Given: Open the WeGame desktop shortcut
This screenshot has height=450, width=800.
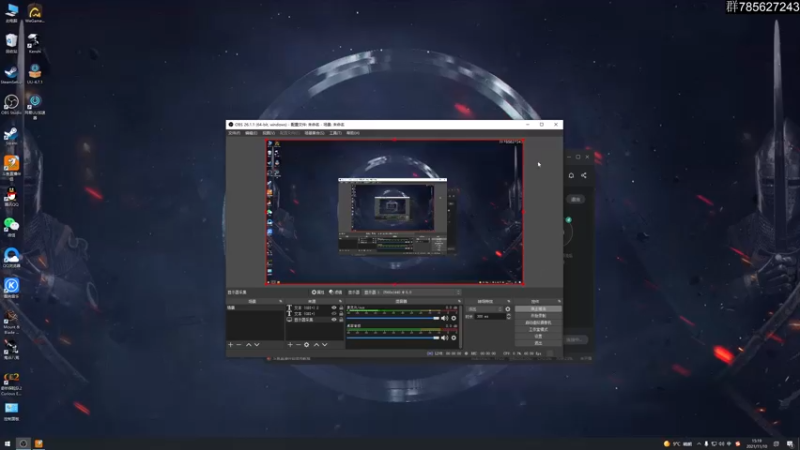Looking at the screenshot, I should (35, 12).
